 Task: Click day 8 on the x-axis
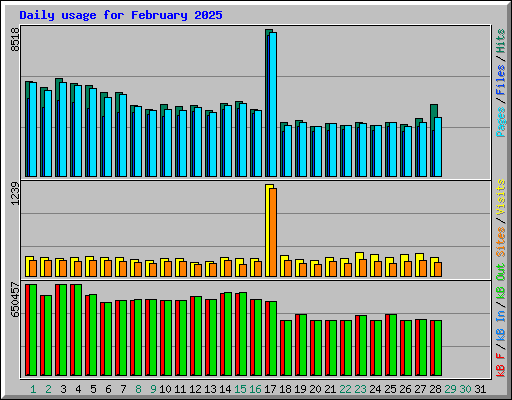point(138,389)
